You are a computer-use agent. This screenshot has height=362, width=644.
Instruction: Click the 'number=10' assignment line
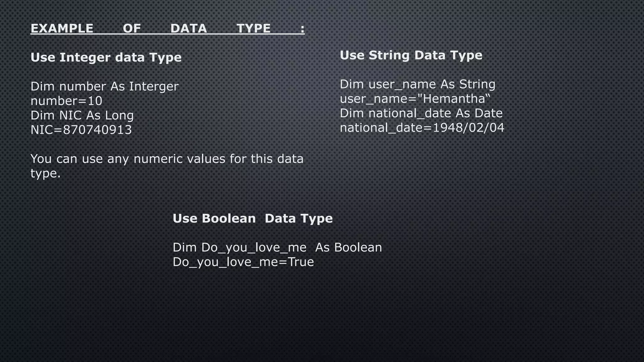[66, 101]
